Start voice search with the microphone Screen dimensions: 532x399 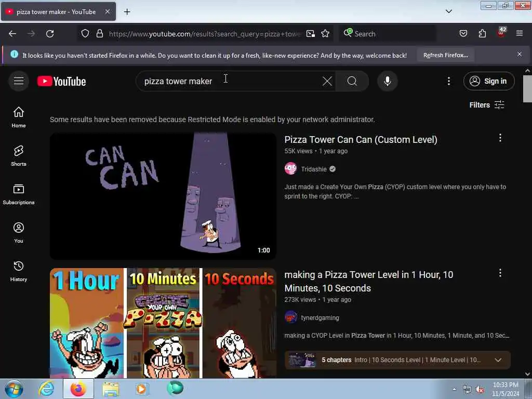(387, 81)
